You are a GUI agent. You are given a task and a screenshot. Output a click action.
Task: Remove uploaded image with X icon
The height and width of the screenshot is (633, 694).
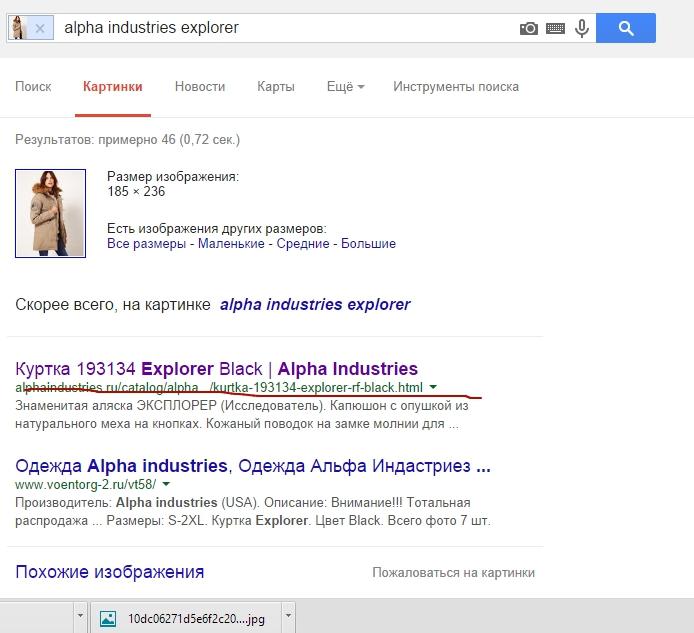click(40, 29)
